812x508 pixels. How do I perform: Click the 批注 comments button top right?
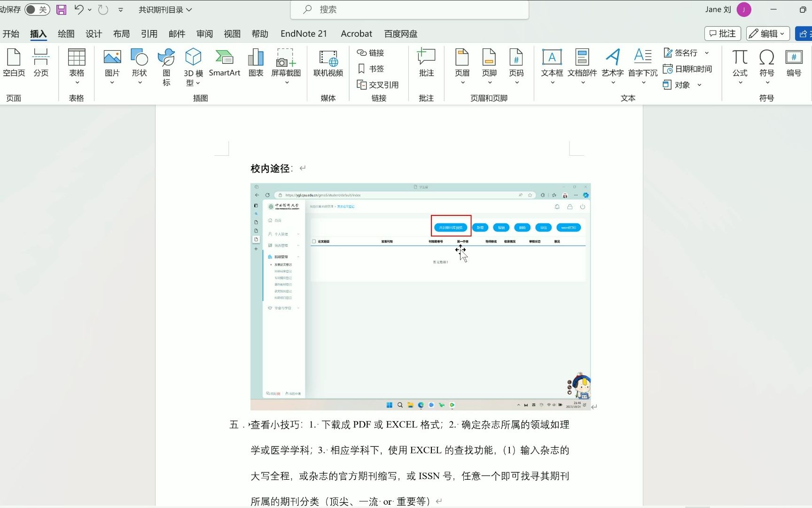(x=722, y=33)
